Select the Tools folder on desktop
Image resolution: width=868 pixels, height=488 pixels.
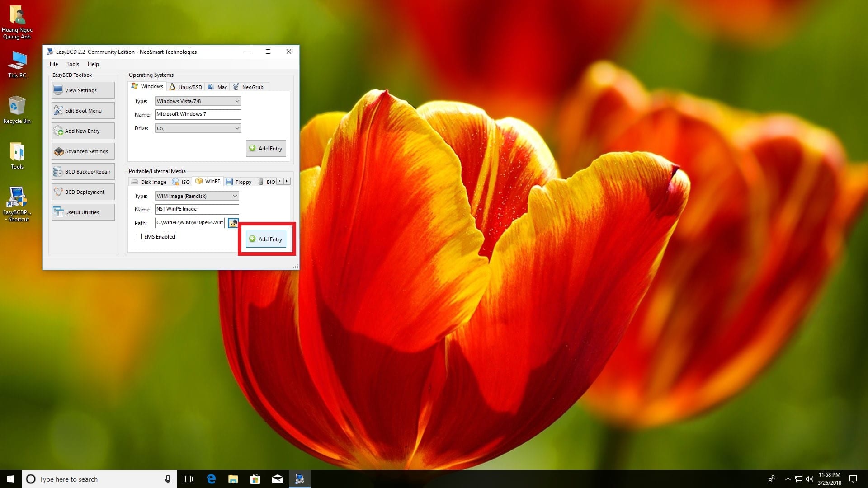tap(17, 156)
